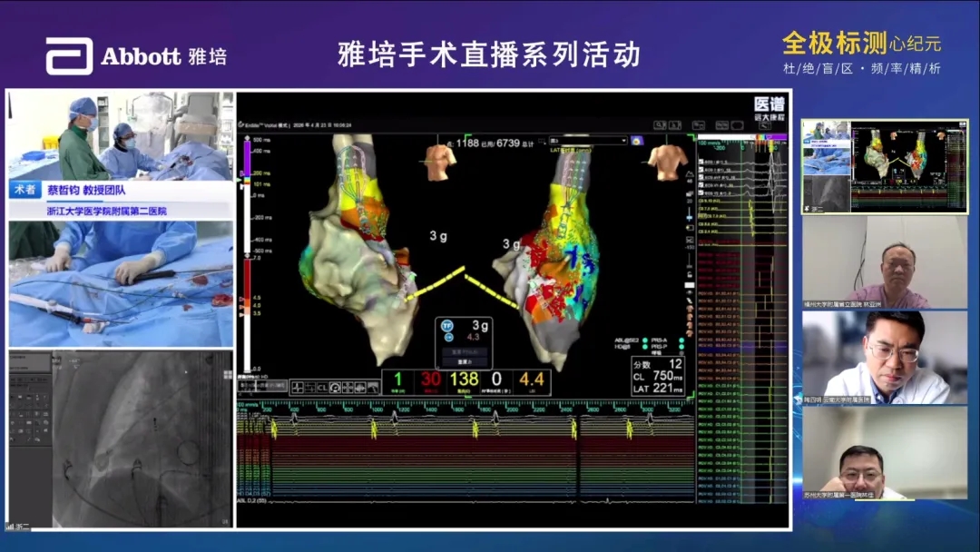980x552 pixels.
Task: Toggle the second ECG channel checkbox
Action: point(700,168)
